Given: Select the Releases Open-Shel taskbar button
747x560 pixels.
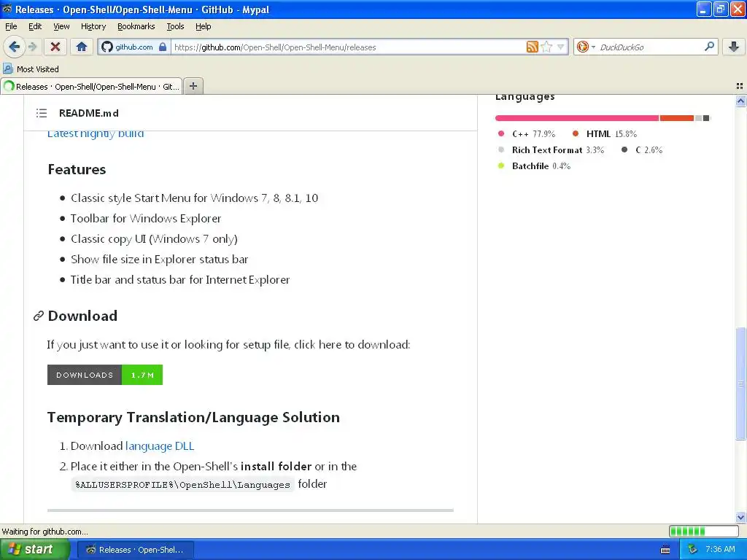Looking at the screenshot, I should [135, 550].
